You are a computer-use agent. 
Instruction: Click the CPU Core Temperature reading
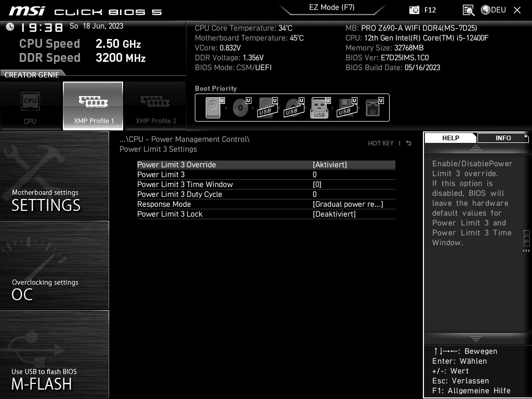pos(243,28)
